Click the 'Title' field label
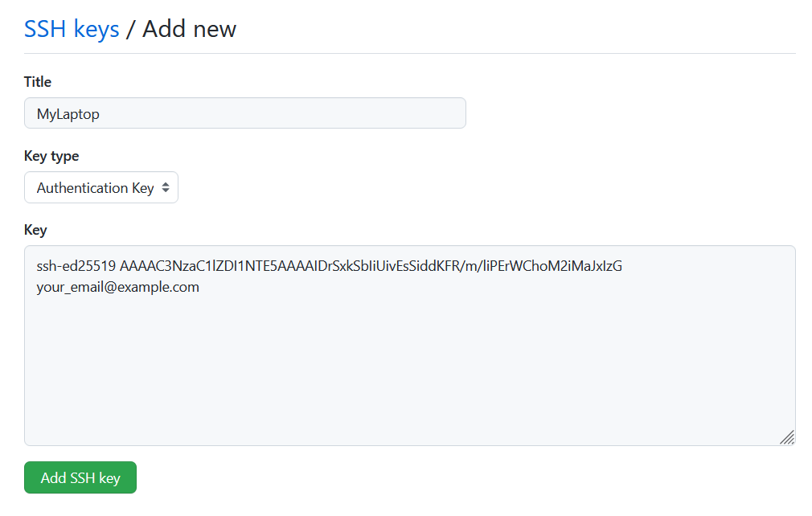 (x=38, y=82)
